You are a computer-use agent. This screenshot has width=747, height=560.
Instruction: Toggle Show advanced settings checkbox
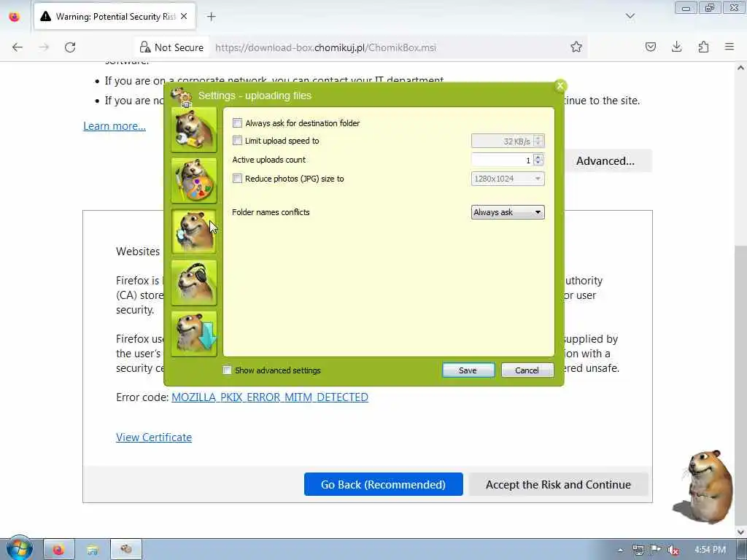click(x=228, y=370)
